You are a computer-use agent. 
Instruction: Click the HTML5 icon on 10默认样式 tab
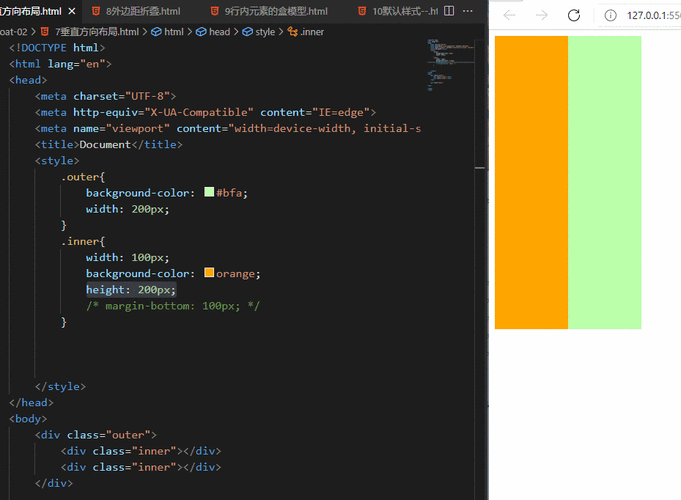362,11
